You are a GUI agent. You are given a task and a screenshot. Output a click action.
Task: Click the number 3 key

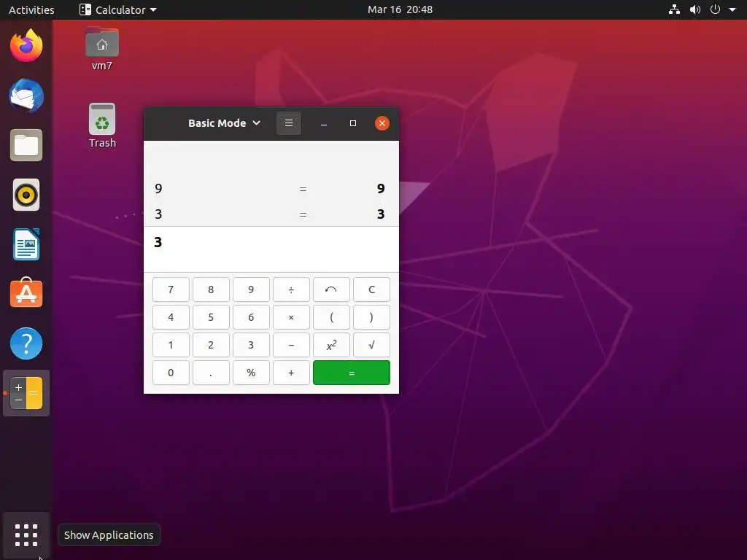251,345
